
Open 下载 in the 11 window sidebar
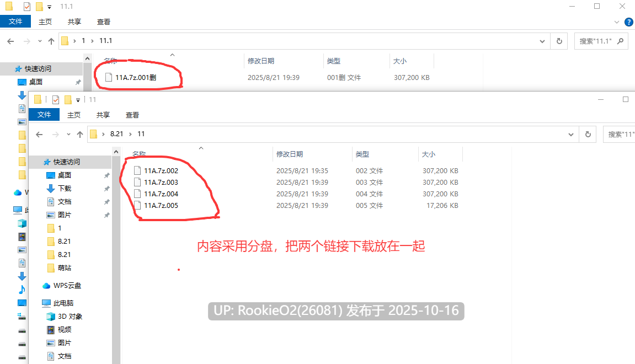[x=65, y=188]
